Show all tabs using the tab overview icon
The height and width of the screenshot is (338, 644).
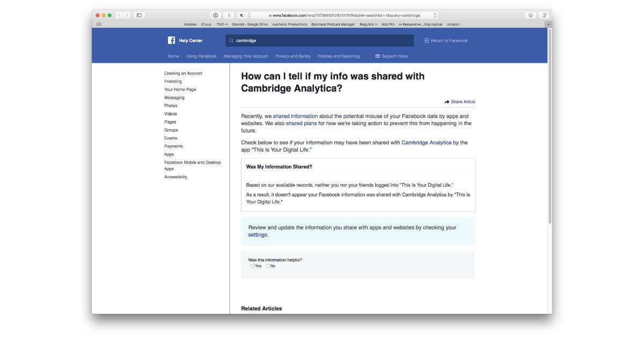(x=544, y=15)
